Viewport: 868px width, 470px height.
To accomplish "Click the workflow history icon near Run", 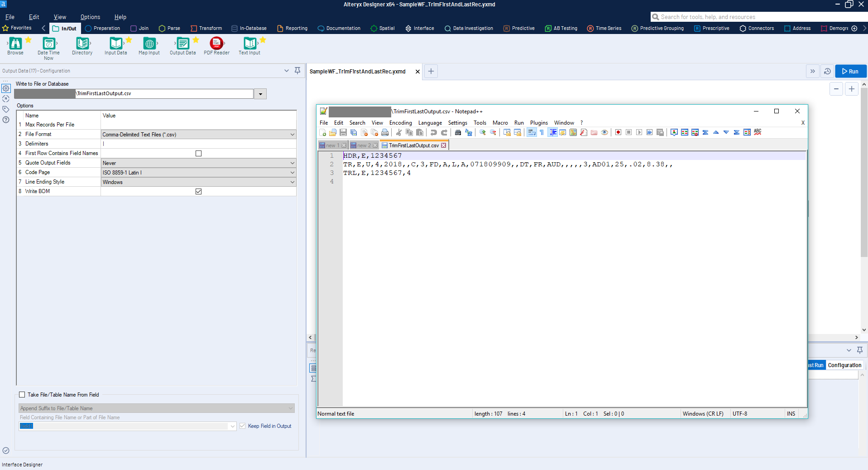I will (826, 71).
